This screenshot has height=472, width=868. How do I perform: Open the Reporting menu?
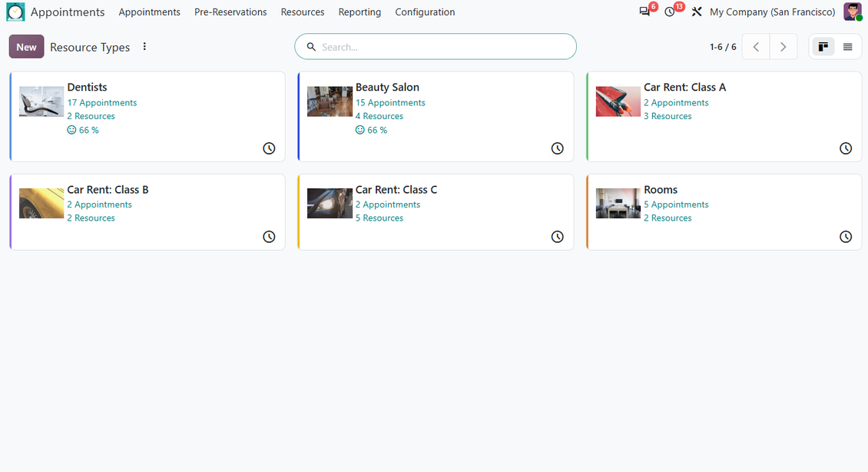click(x=359, y=12)
